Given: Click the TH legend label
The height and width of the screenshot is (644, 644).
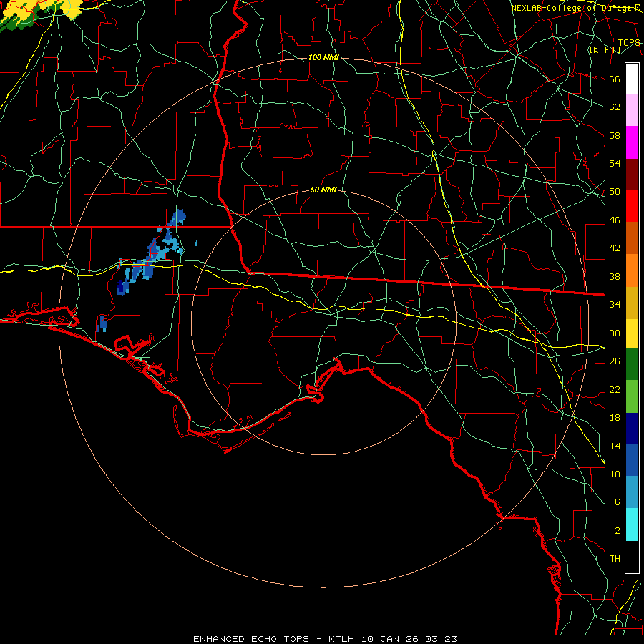Looking at the screenshot, I should [615, 558].
